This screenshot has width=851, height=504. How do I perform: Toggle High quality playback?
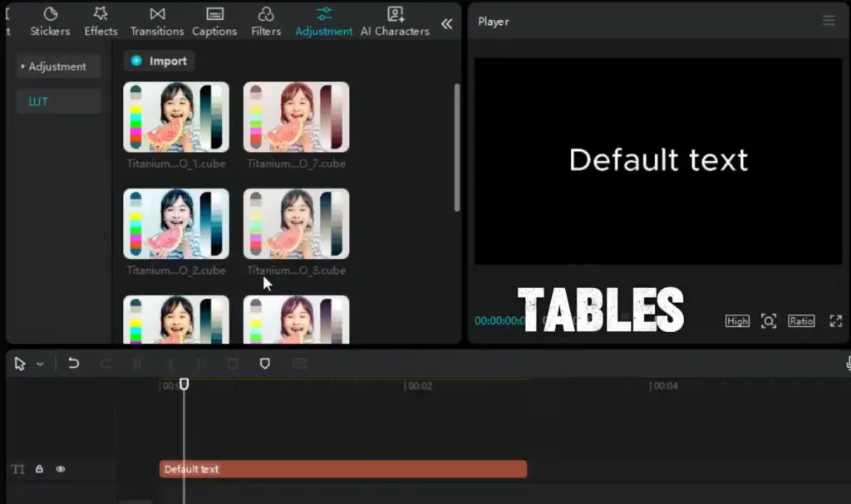point(736,321)
